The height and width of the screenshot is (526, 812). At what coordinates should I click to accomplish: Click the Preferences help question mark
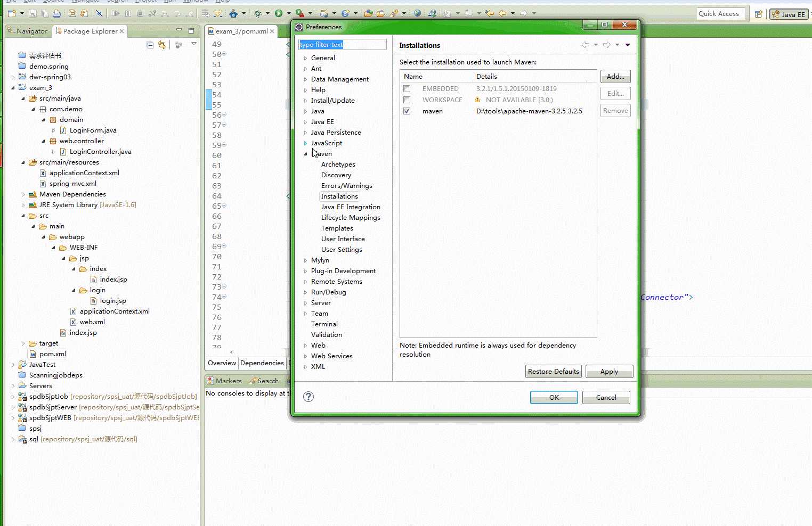308,397
